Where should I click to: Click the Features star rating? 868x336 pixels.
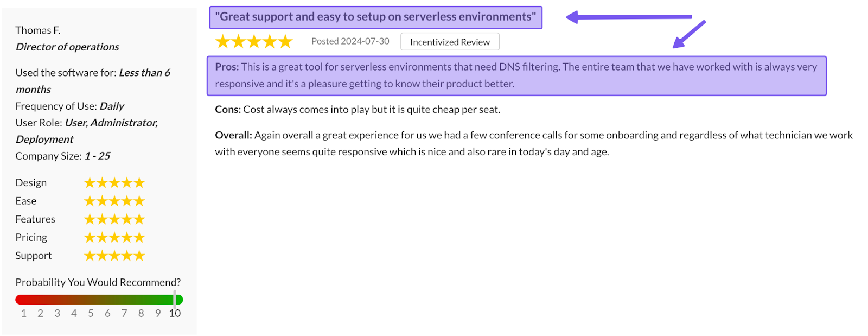point(114,219)
